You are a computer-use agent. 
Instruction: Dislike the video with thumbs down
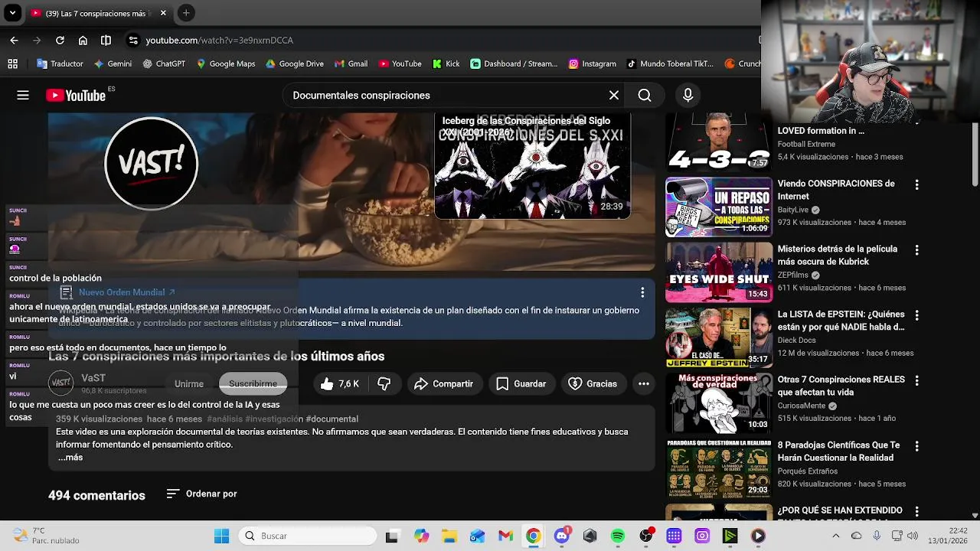(x=384, y=384)
